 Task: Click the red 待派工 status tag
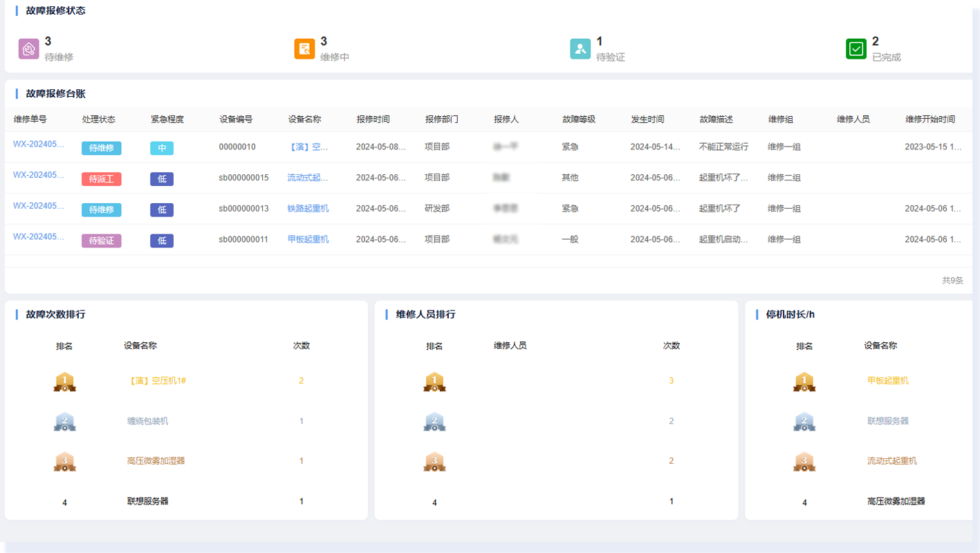click(x=102, y=179)
